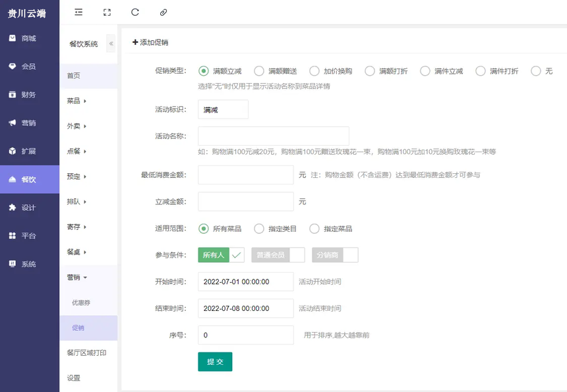The height and width of the screenshot is (392, 567).
Task: Open the 促销 submenu item
Action: click(88, 327)
